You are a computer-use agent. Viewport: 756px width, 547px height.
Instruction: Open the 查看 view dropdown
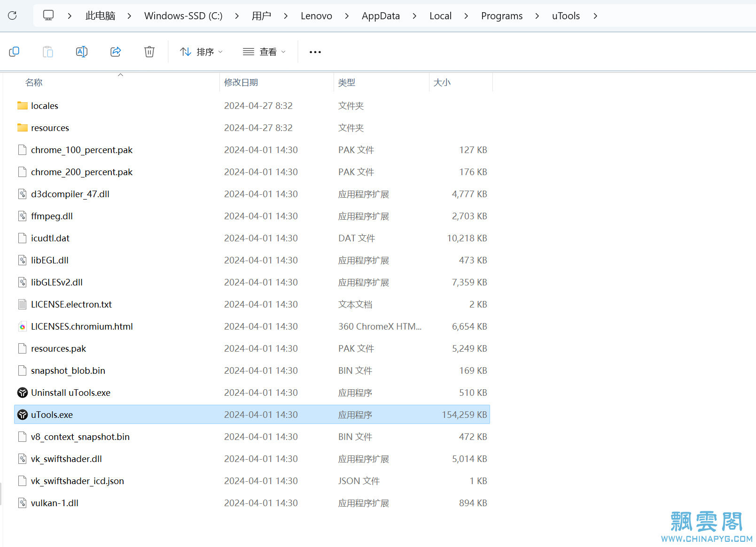264,52
